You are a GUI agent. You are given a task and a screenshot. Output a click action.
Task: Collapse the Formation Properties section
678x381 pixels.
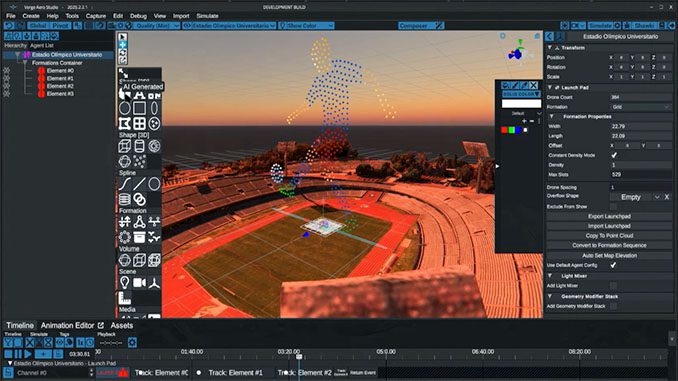click(x=551, y=117)
